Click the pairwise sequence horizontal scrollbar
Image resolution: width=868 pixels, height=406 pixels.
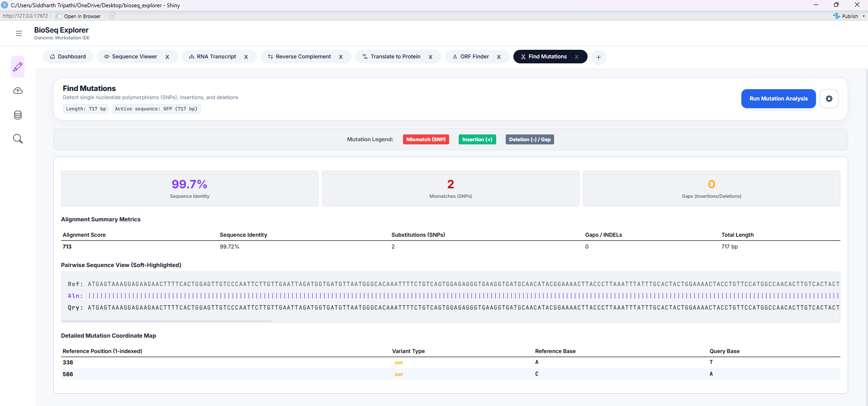pyautogui.click(x=166, y=321)
